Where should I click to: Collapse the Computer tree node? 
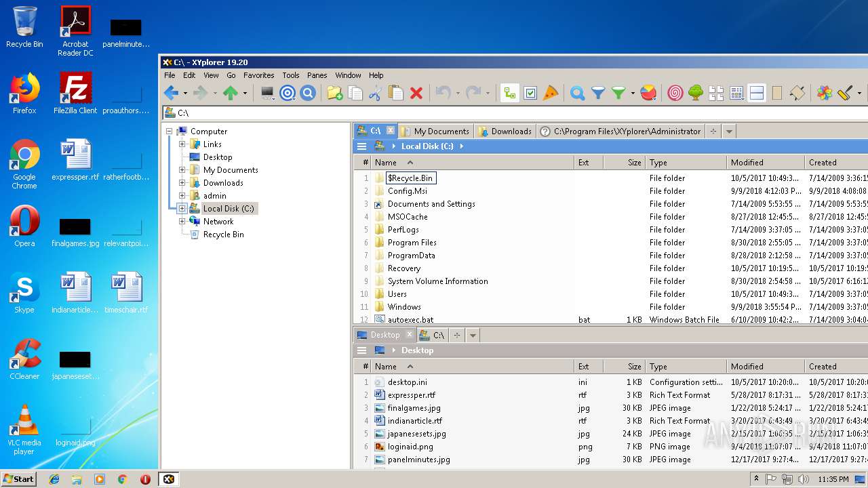pyautogui.click(x=169, y=131)
